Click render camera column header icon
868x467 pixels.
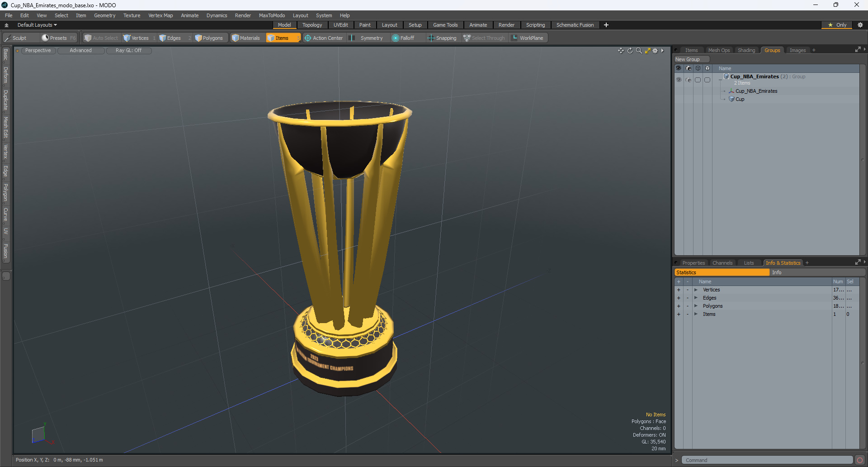point(688,68)
